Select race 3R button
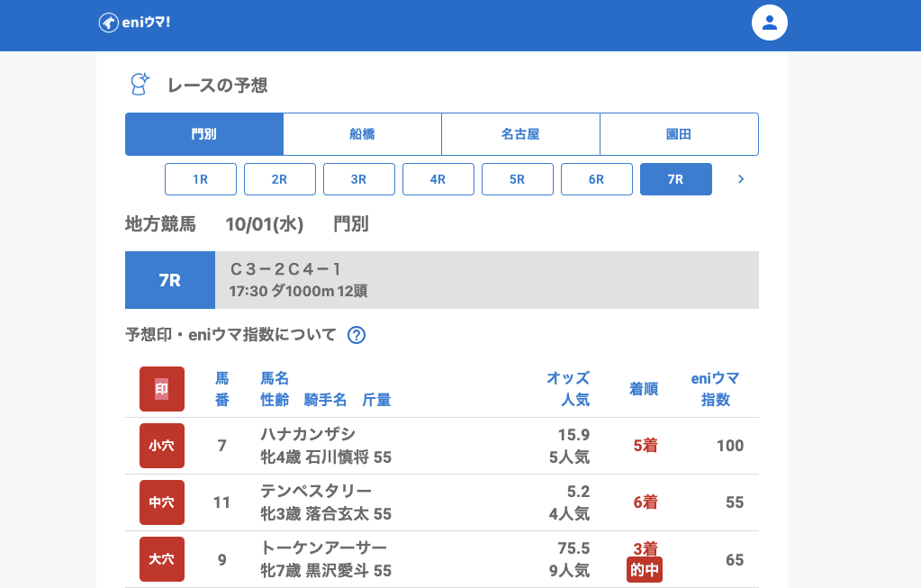Viewport: 921px width, 588px height. tap(359, 179)
